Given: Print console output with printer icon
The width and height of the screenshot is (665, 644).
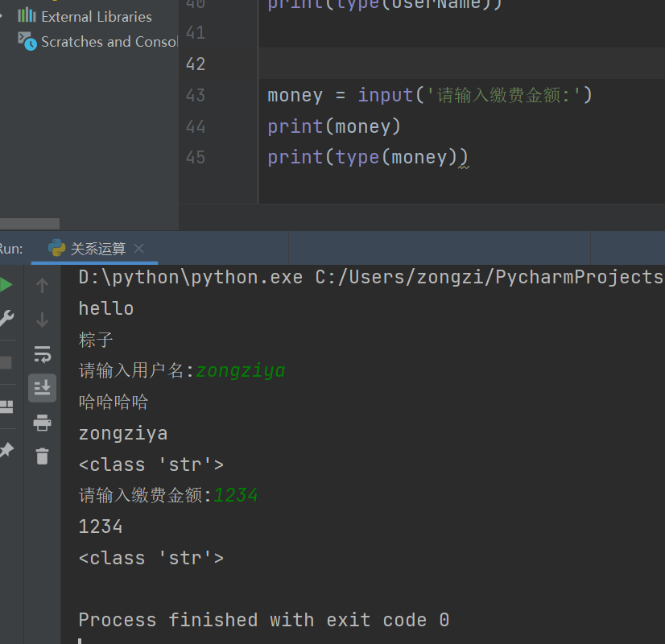Looking at the screenshot, I should coord(42,423).
